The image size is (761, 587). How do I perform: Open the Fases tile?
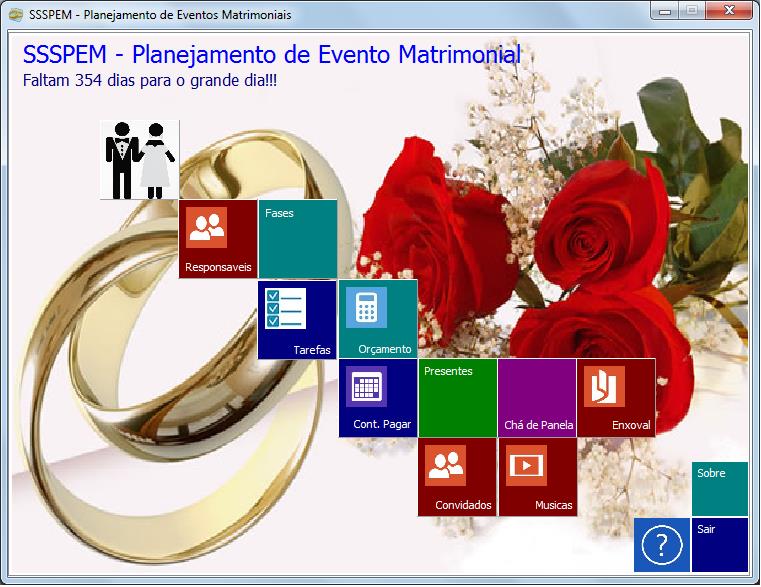(x=298, y=239)
